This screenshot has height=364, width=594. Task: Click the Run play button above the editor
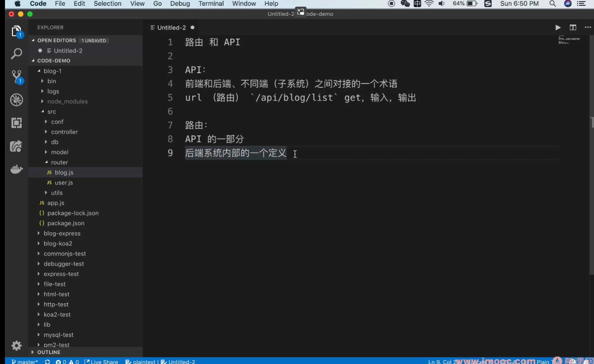(x=558, y=27)
